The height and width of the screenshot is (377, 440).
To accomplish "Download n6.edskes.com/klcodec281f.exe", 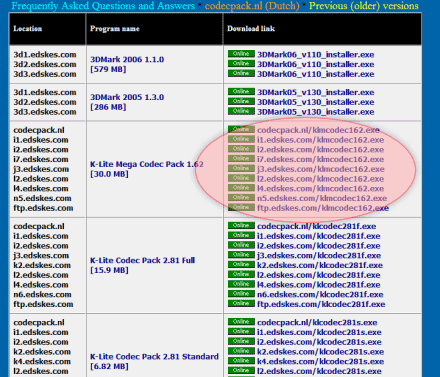I will coord(320,294).
